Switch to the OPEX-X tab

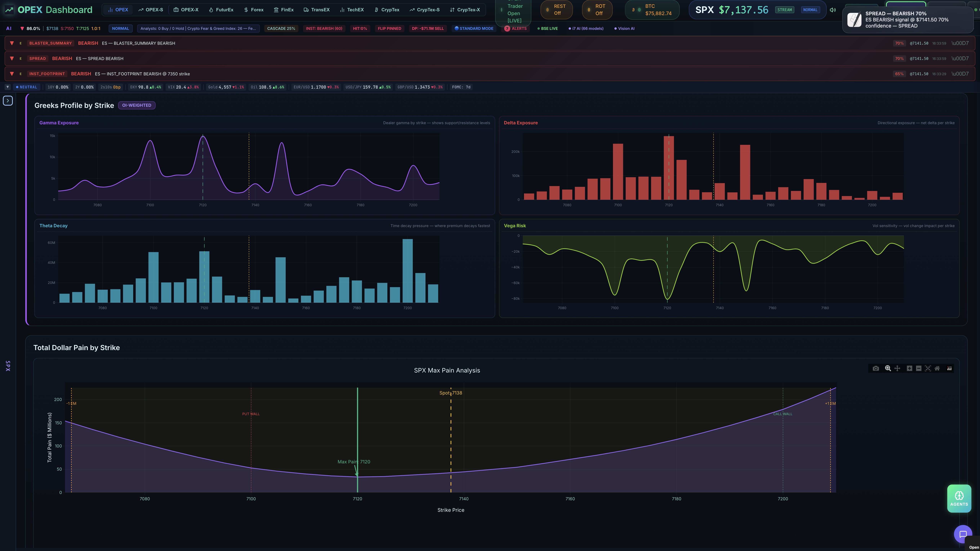186,10
